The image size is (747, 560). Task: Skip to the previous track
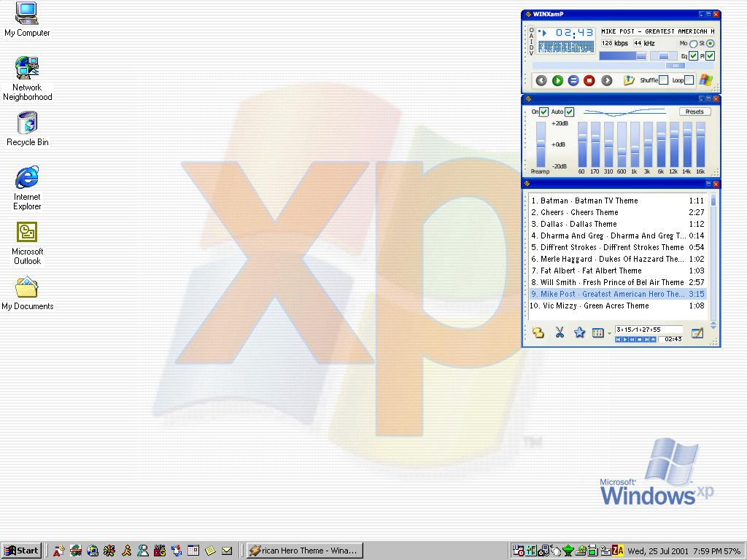coord(541,80)
